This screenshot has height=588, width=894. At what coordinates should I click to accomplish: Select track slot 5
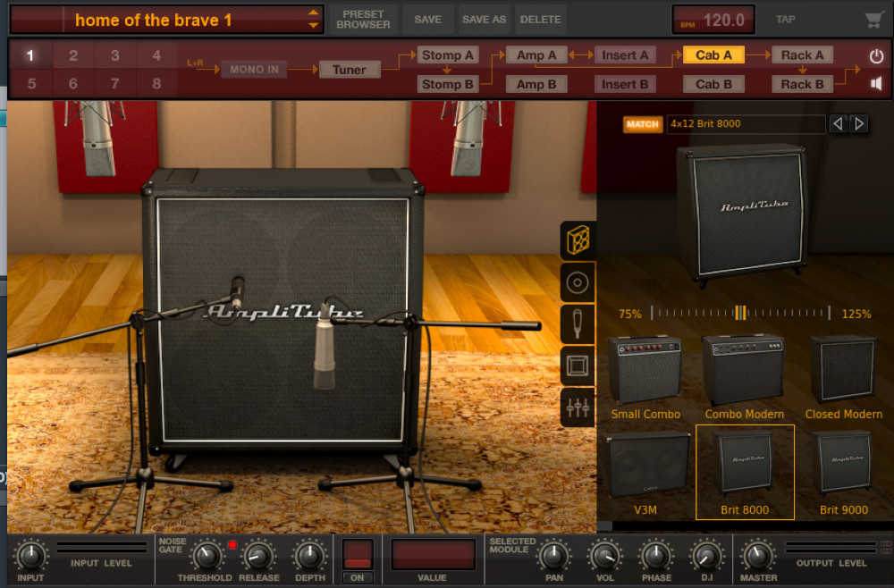(x=31, y=84)
